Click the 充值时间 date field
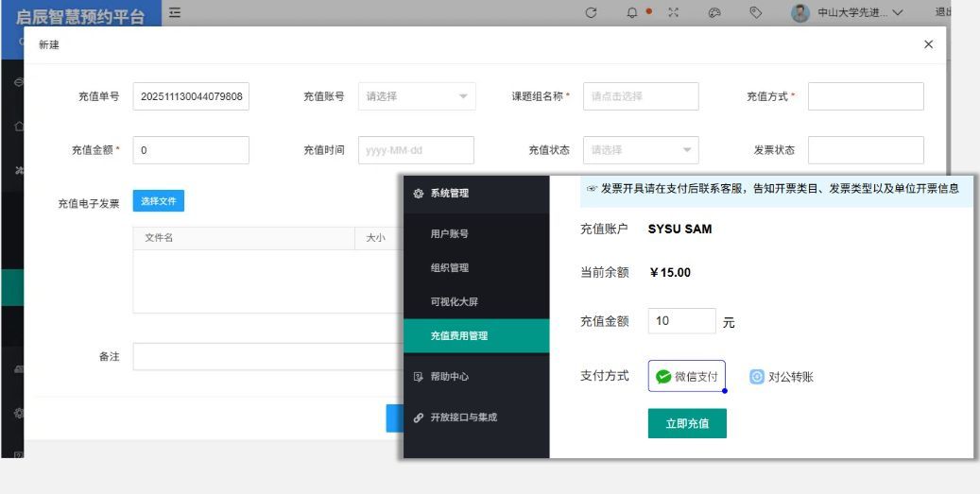The width and height of the screenshot is (980, 494). pos(416,150)
